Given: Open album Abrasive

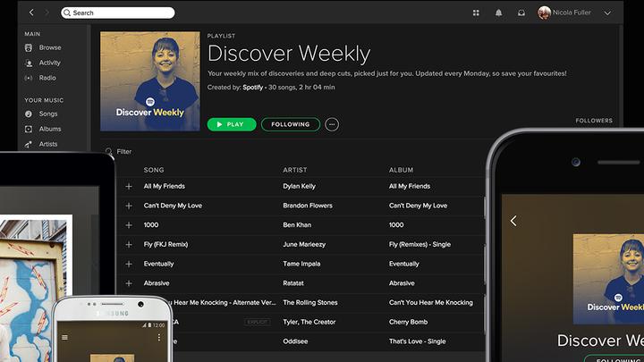Looking at the screenshot, I should (x=402, y=283).
